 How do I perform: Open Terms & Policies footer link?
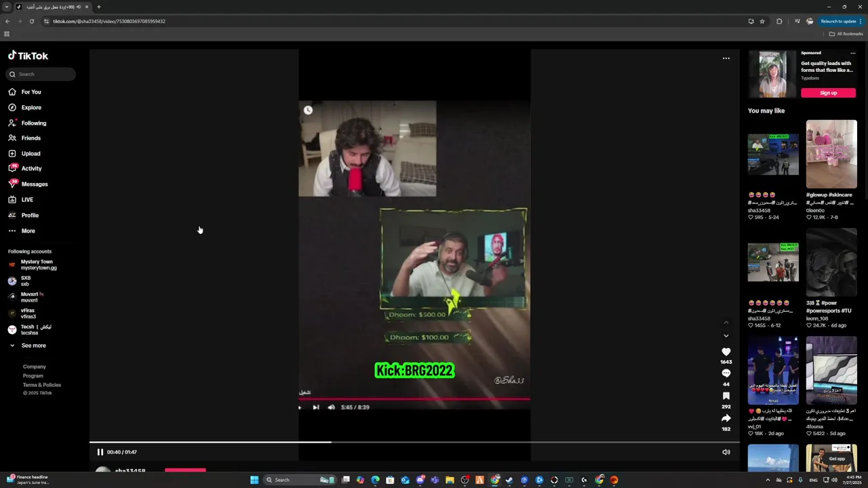(x=42, y=385)
